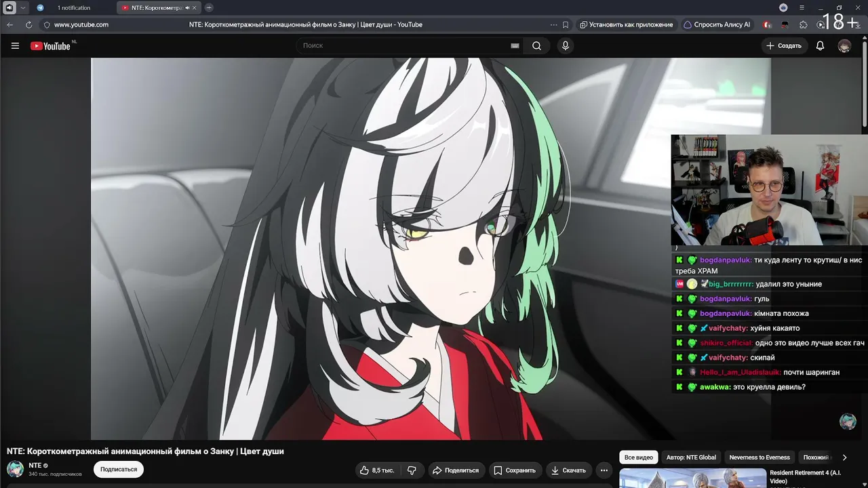The width and height of the screenshot is (868, 488).
Task: Expand the tab list dropdown arrow
Action: pyautogui.click(x=22, y=7)
